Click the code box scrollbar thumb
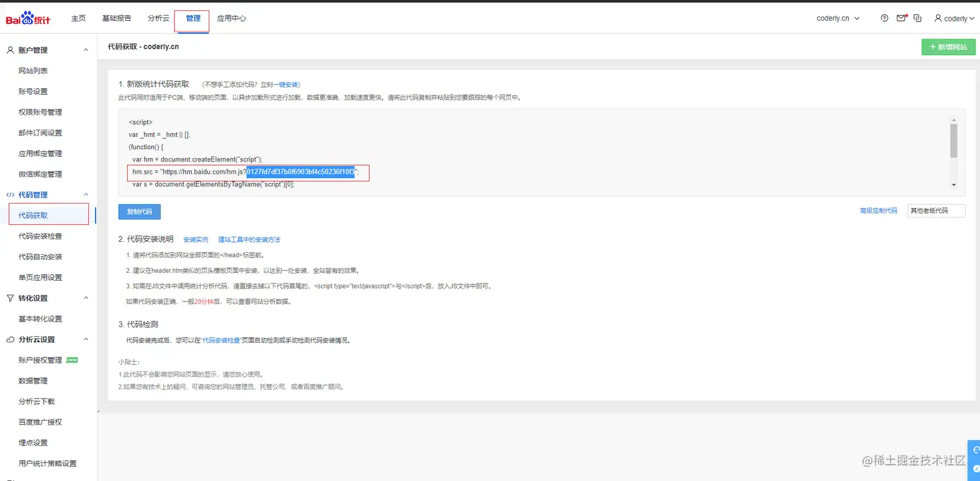Image resolution: width=980 pixels, height=481 pixels. (x=953, y=141)
